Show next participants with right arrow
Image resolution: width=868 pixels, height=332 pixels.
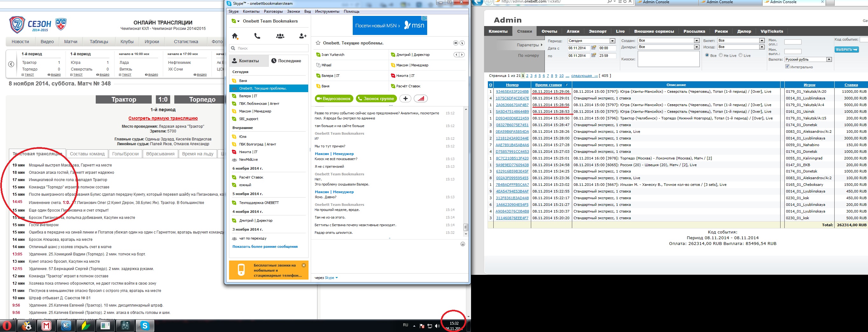pos(462,55)
